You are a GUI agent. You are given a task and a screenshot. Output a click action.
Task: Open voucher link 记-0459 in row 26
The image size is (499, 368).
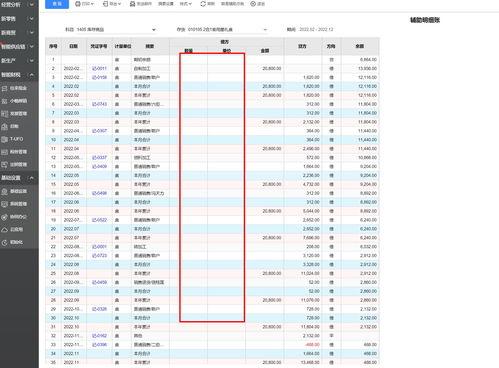[99, 282]
